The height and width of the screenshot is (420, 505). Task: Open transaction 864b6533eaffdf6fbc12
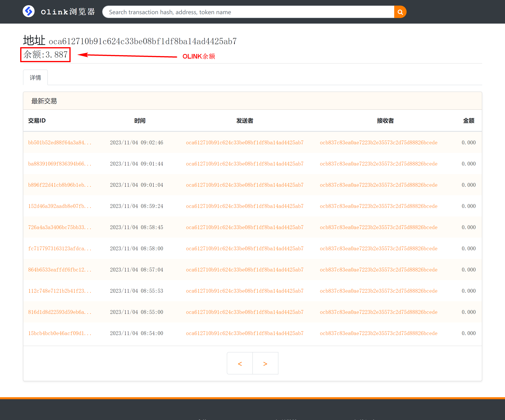click(x=60, y=269)
